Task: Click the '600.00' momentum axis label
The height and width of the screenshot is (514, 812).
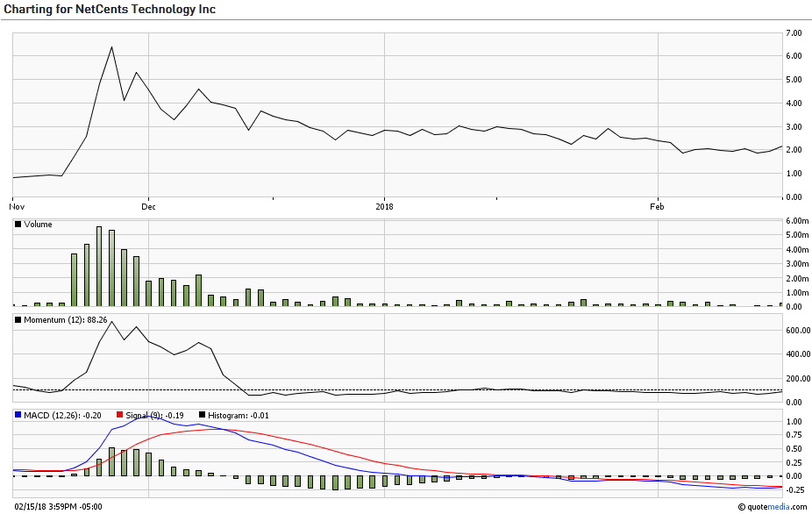Action: [x=798, y=330]
